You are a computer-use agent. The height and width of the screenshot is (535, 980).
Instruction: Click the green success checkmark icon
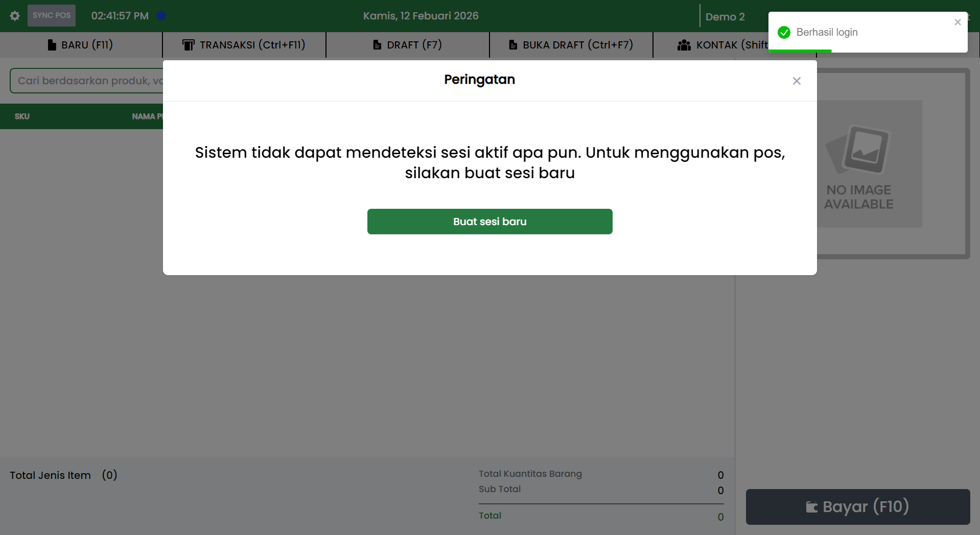click(x=784, y=33)
